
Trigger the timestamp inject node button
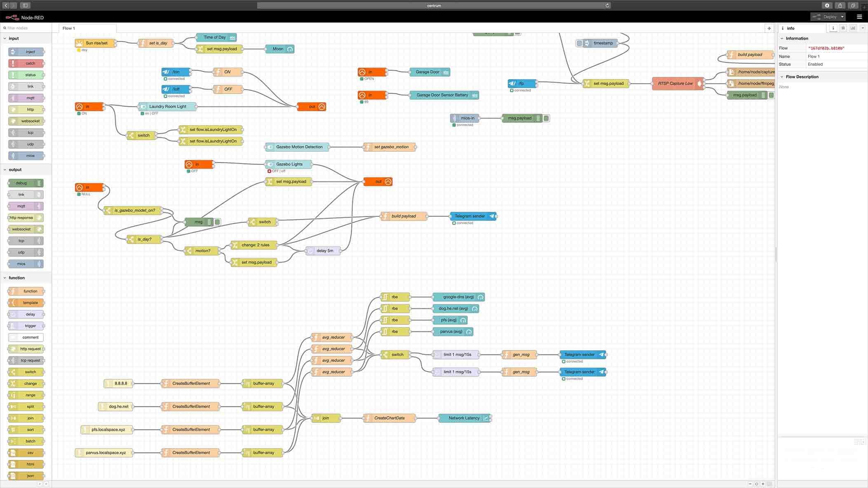pos(579,43)
